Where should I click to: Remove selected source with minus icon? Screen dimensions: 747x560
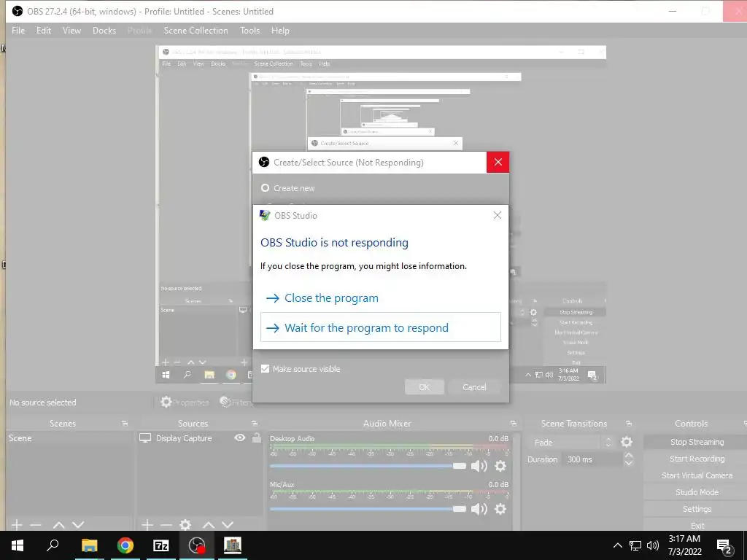(x=166, y=525)
